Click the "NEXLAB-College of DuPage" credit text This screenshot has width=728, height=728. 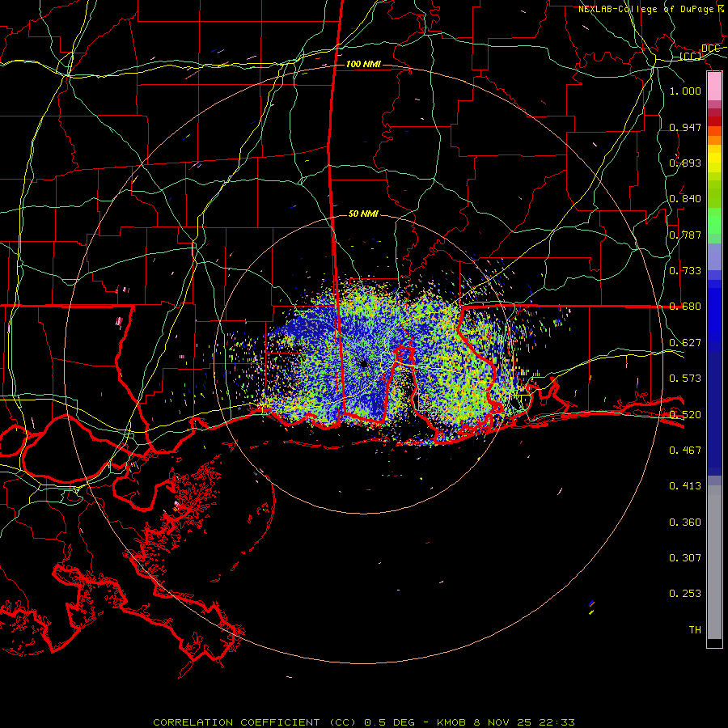(x=645, y=9)
